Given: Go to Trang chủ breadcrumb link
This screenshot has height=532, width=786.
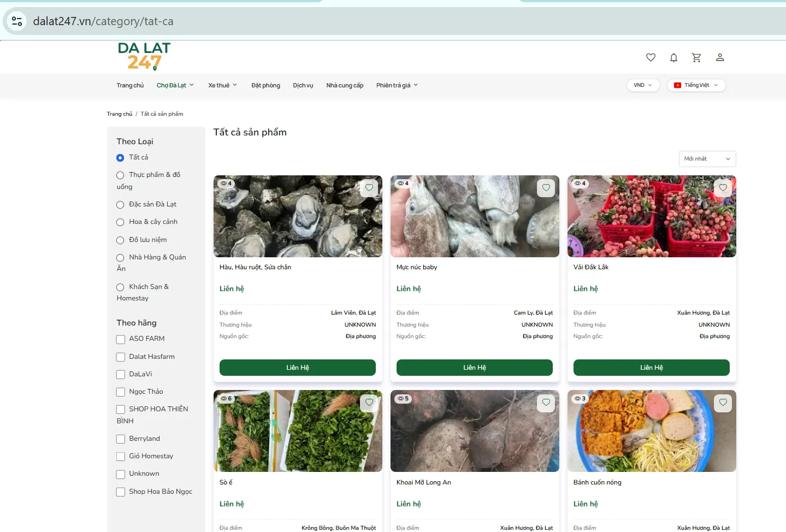Looking at the screenshot, I should [120, 114].
